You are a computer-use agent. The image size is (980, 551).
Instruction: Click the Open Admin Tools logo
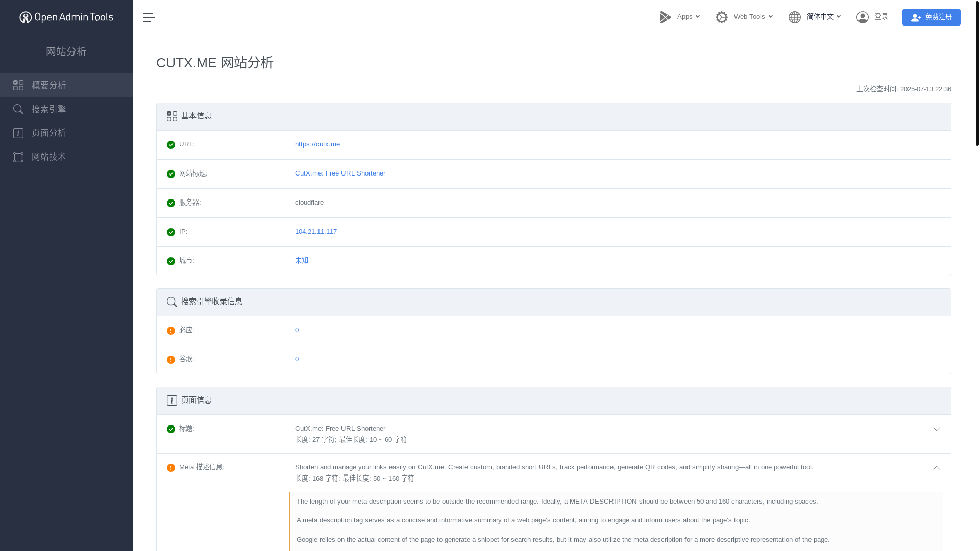[x=66, y=17]
